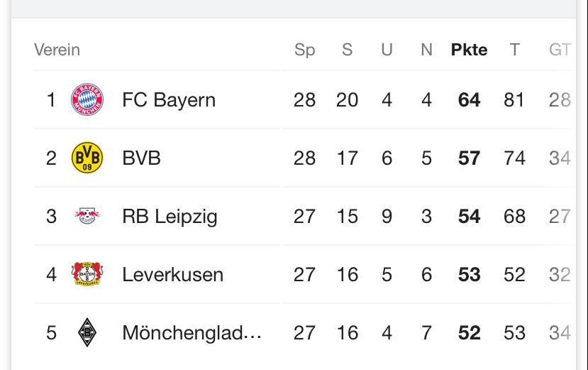Image resolution: width=588 pixels, height=370 pixels.
Task: Select the Leverkusen team name
Action: click(x=172, y=275)
